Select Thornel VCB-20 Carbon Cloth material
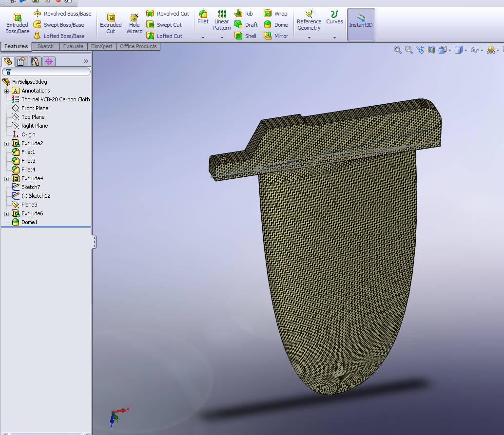This screenshot has width=504, height=435. tap(55, 99)
